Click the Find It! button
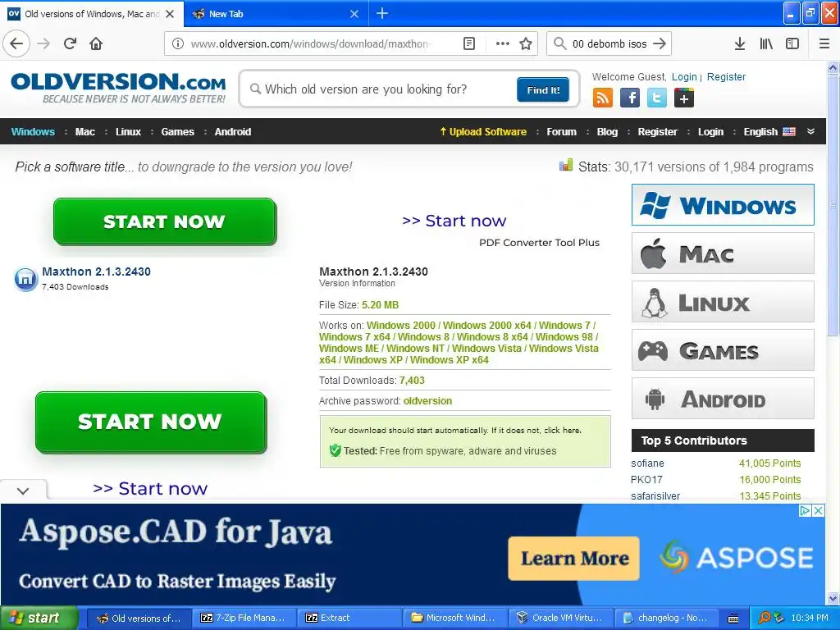Viewport: 840px width, 630px height. point(543,89)
